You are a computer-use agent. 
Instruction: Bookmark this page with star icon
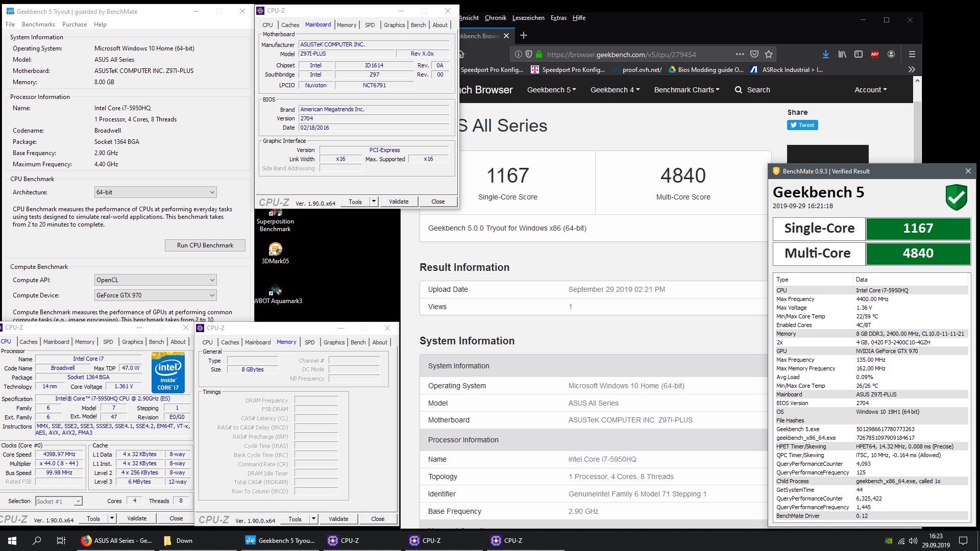769,54
